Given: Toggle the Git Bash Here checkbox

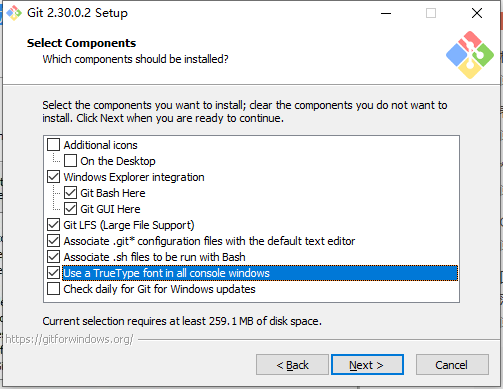Looking at the screenshot, I should pyautogui.click(x=70, y=193).
